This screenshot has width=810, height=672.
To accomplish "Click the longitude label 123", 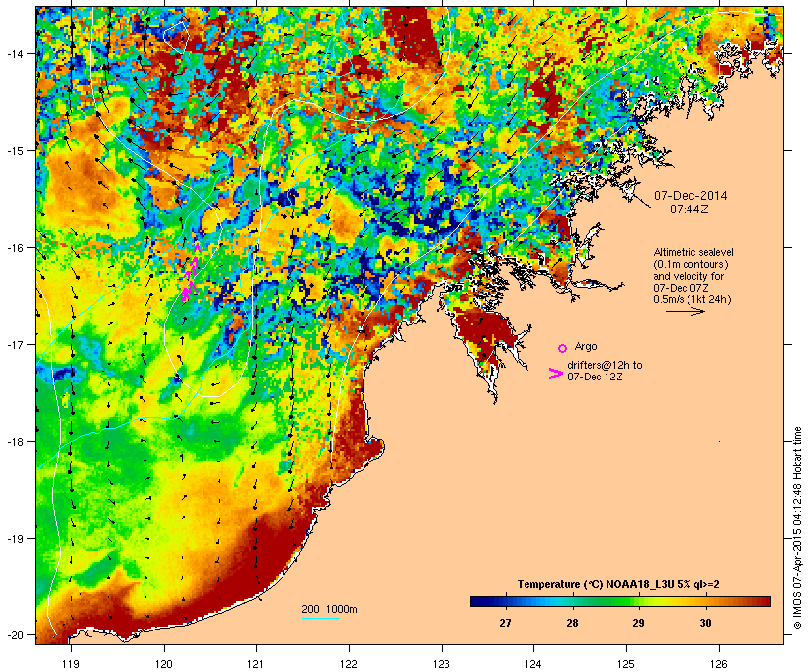I will point(442,664).
